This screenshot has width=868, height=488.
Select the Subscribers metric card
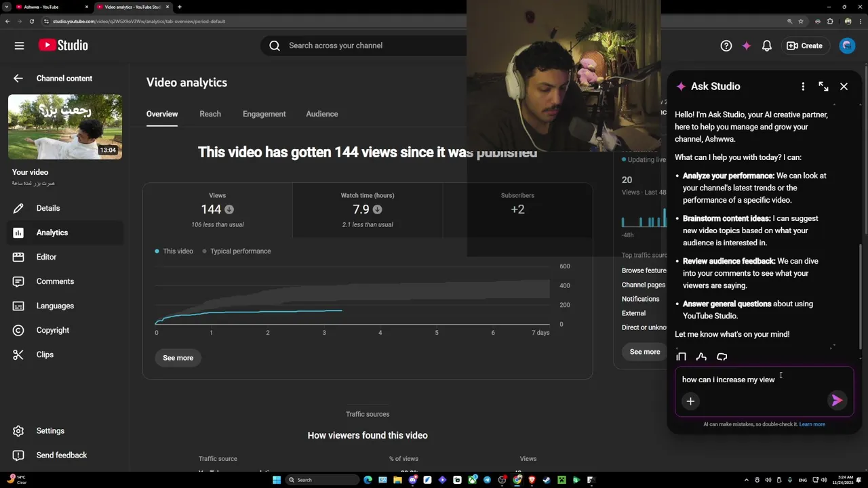point(517,210)
